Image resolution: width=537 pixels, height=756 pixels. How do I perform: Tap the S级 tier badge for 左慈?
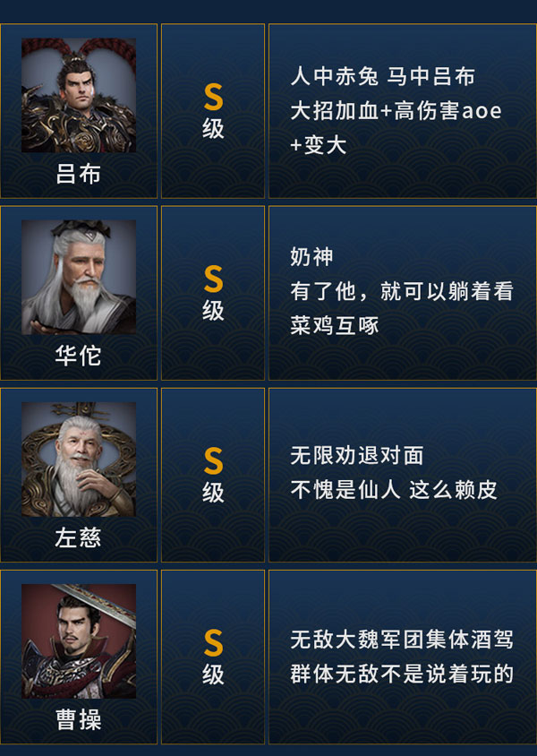pyautogui.click(x=213, y=475)
